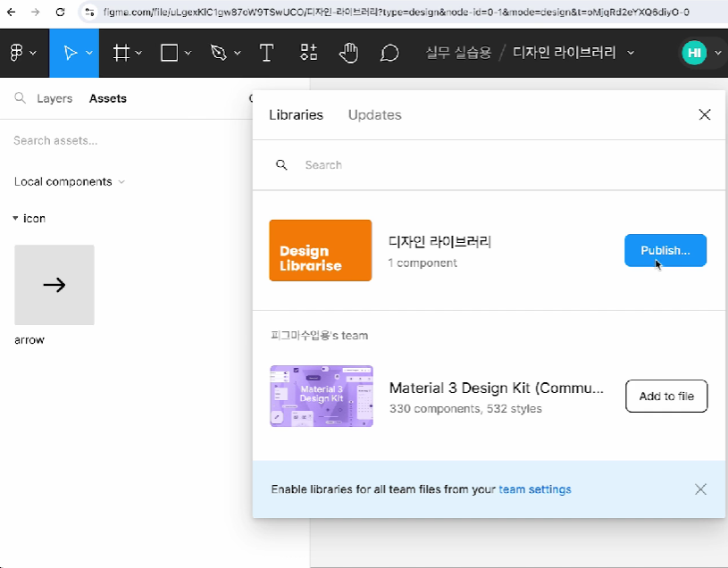This screenshot has width=728, height=568.
Task: Click the Publish button
Action: click(665, 251)
